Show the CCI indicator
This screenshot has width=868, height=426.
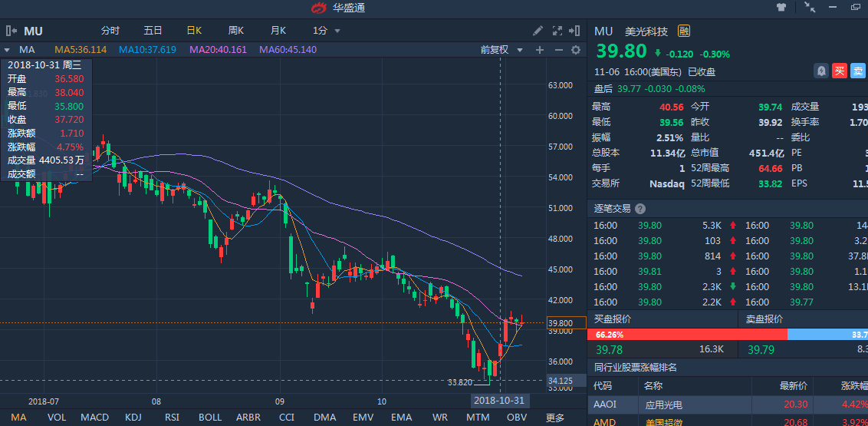286,417
